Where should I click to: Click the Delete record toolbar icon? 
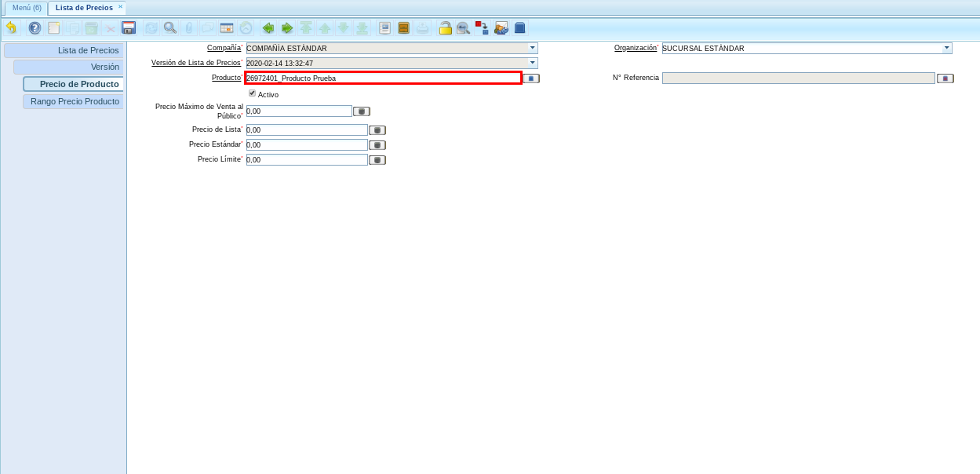[x=92, y=27]
